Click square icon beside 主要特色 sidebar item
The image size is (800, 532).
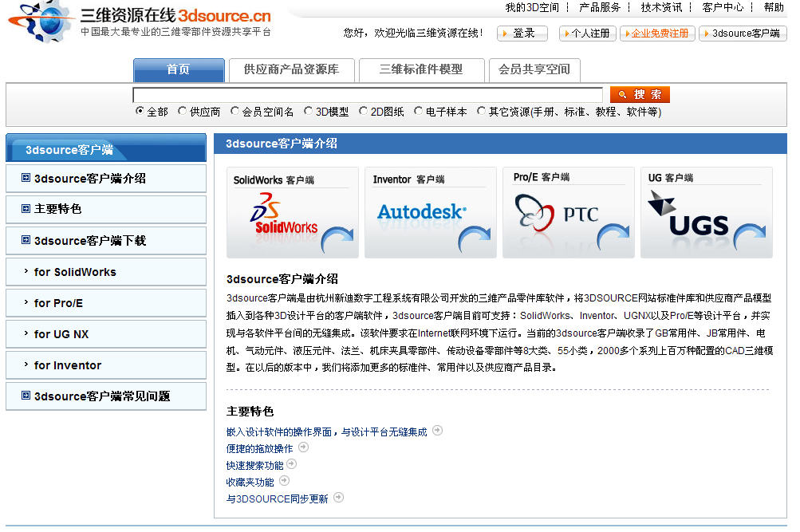pos(26,208)
